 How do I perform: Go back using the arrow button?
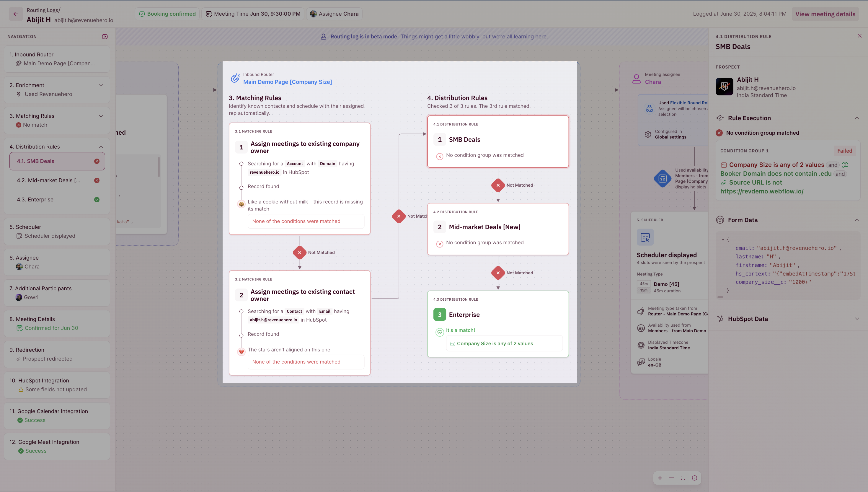(16, 14)
